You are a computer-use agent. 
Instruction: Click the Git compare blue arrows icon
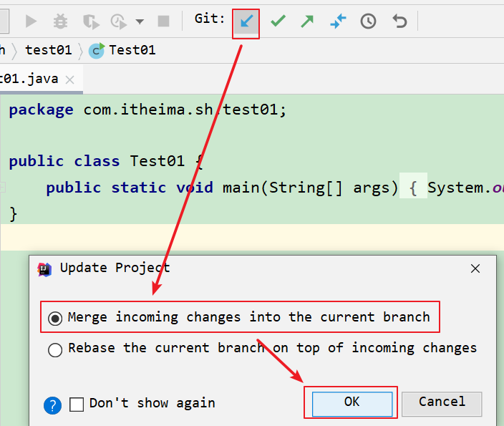tap(338, 21)
